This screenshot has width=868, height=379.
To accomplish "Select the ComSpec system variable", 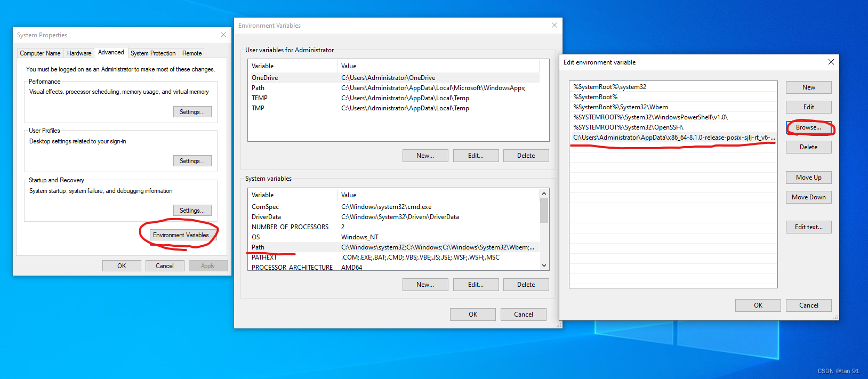I will pyautogui.click(x=393, y=207).
